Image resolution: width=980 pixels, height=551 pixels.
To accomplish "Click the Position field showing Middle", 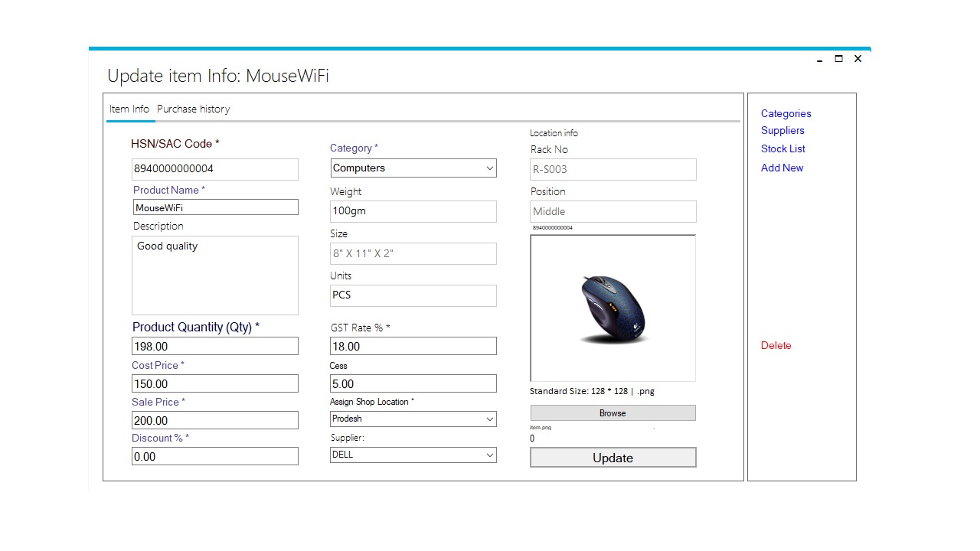I will tap(613, 211).
